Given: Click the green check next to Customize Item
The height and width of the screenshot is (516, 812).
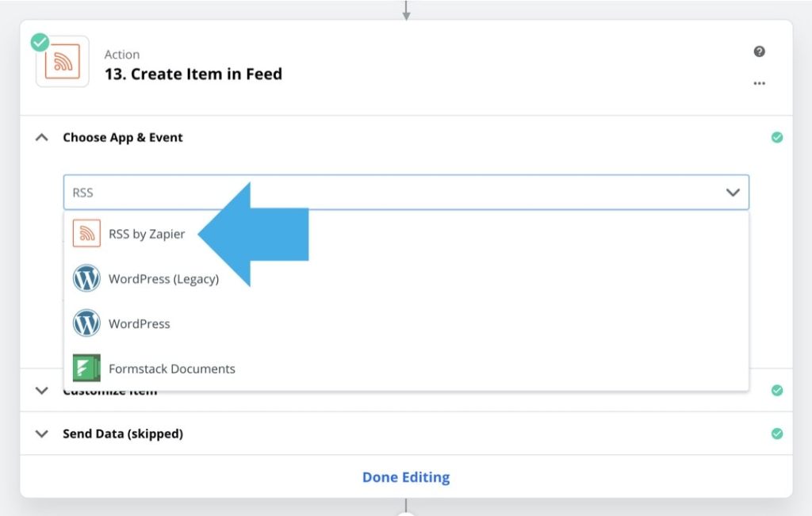Looking at the screenshot, I should click(x=777, y=390).
